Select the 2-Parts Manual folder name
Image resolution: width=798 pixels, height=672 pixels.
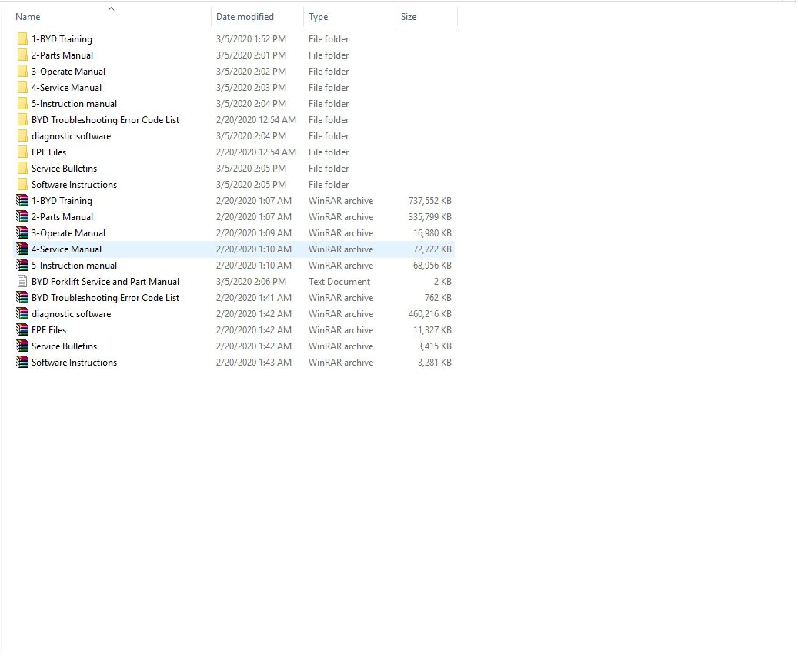click(x=62, y=55)
